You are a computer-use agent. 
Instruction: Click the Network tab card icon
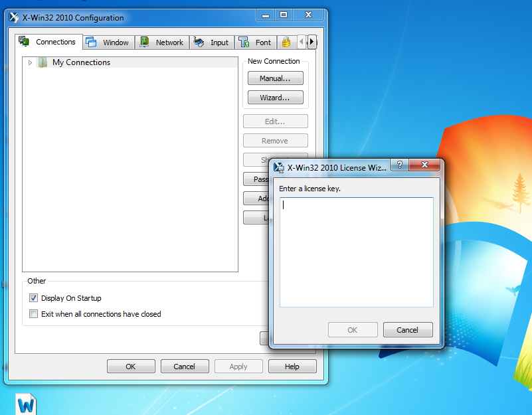(145, 42)
